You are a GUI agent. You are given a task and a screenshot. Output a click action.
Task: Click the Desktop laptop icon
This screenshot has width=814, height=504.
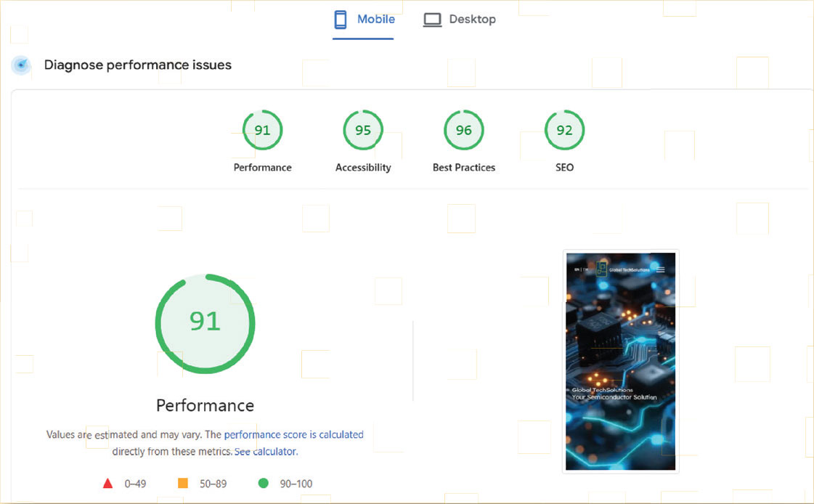[x=432, y=20]
